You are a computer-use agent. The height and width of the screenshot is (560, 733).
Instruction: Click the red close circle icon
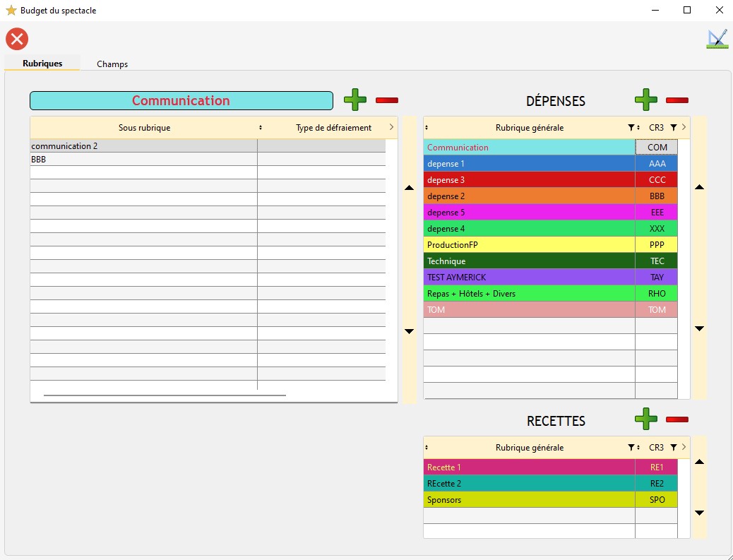point(17,39)
